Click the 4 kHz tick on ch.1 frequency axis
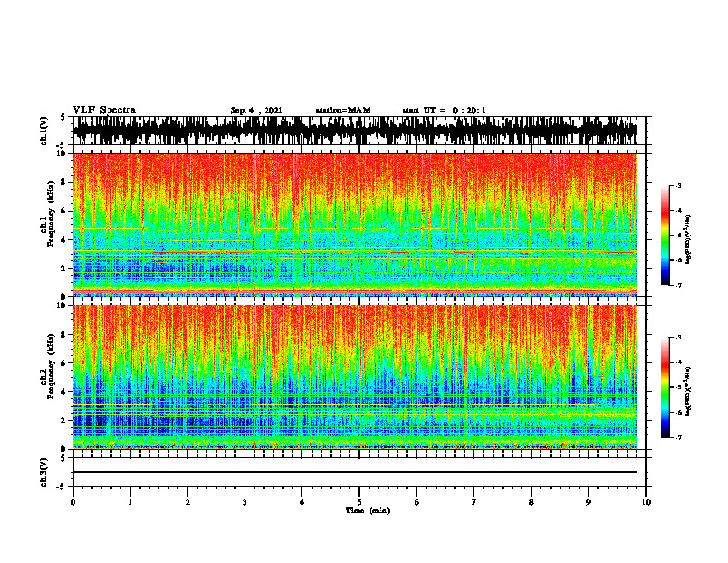This screenshot has width=728, height=563. [x=65, y=240]
